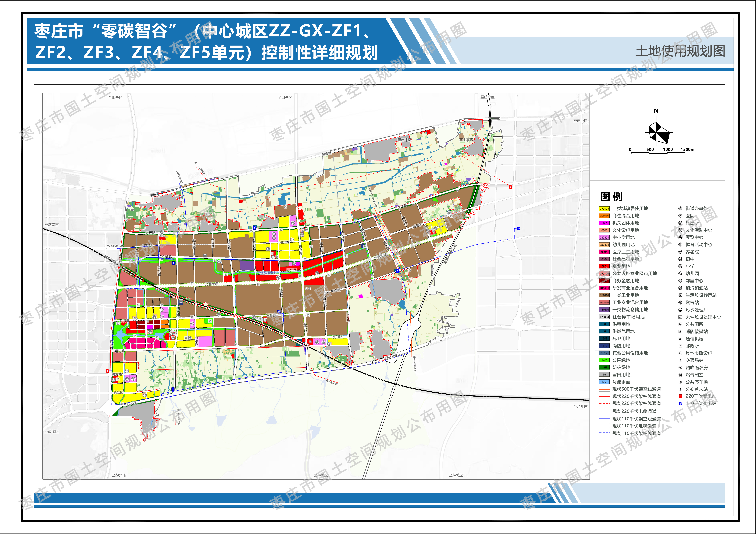Image resolution: width=756 pixels, height=534 pixels.
Task: Click the 至济南市 direction label on map
Action: click(52, 225)
